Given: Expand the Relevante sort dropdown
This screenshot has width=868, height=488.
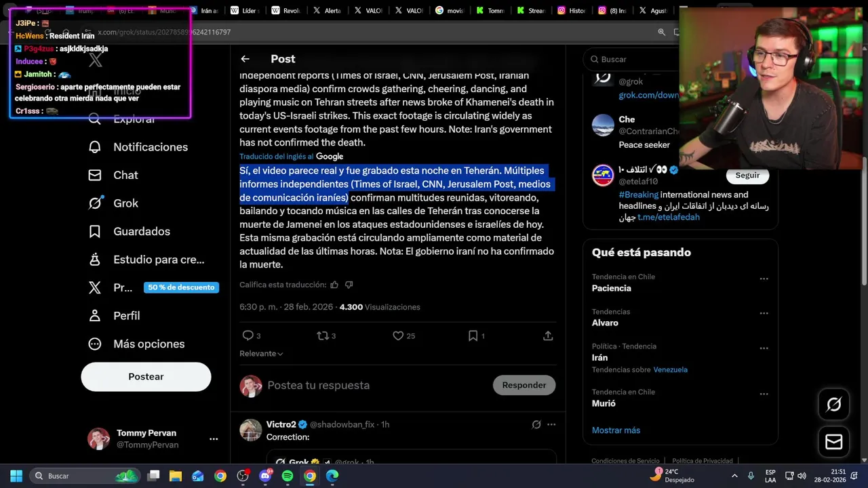Looking at the screenshot, I should point(261,354).
